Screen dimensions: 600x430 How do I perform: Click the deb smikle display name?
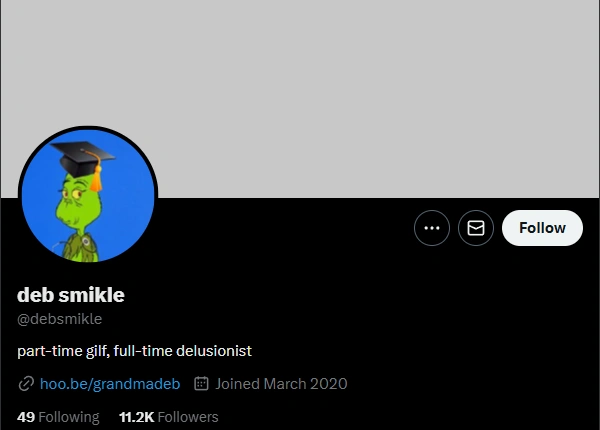71,295
